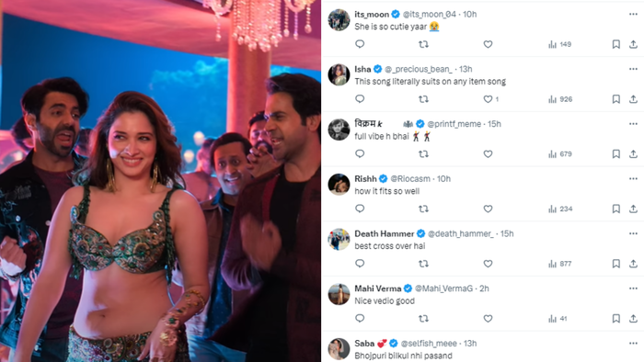The height and width of the screenshot is (362, 644).
Task: Like its_moon's 'She is so cutie yaar' tweet
Action: 488,44
